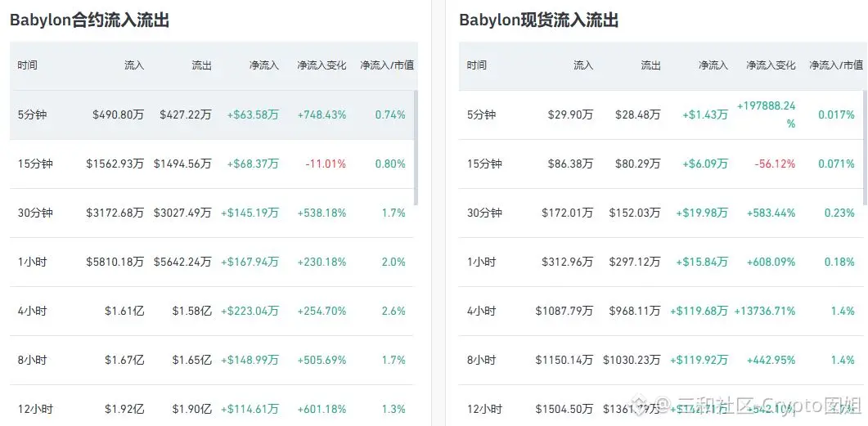Click the net inflow +$119.92万

coord(699,360)
